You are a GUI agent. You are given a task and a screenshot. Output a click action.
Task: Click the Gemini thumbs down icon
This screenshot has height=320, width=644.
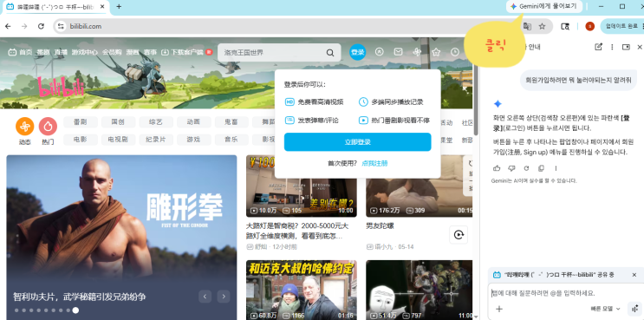coord(511,168)
